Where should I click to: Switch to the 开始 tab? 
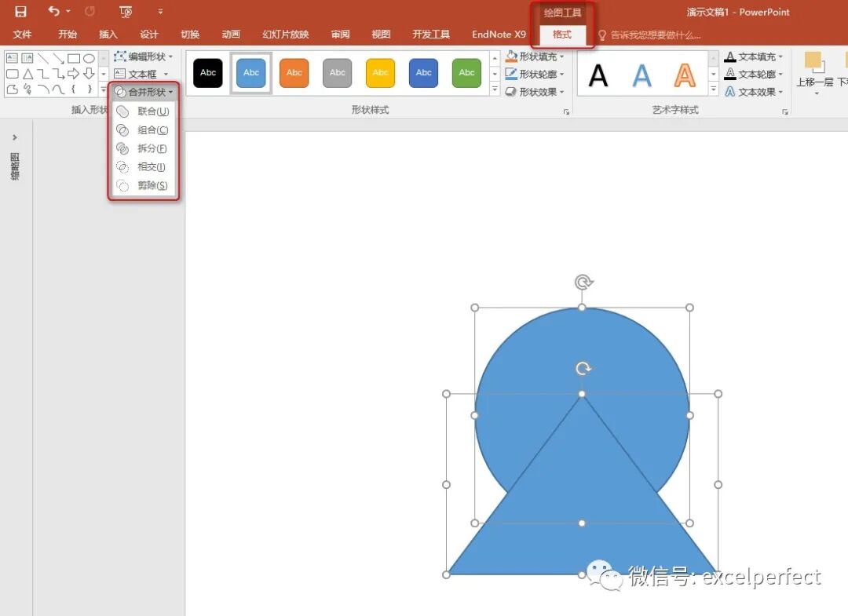(x=68, y=35)
